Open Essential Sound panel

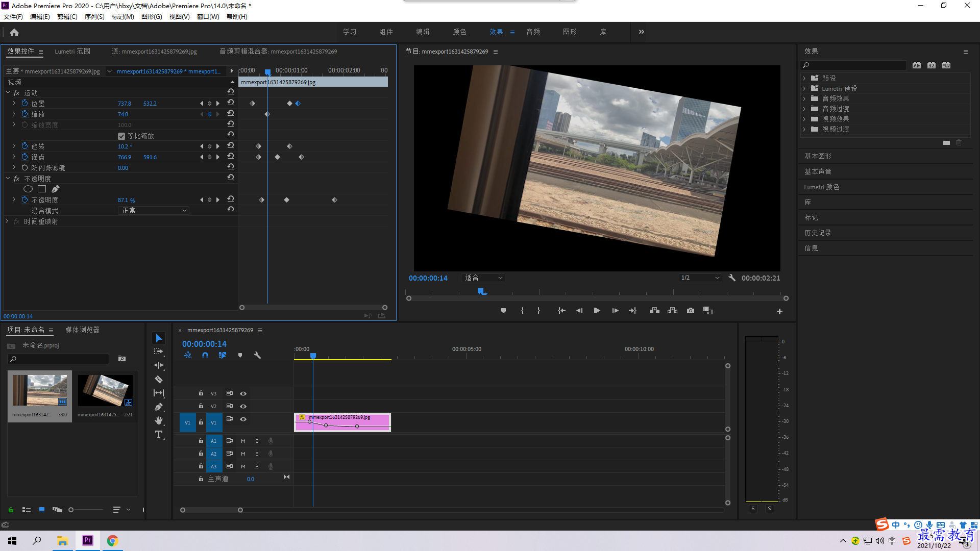(818, 171)
